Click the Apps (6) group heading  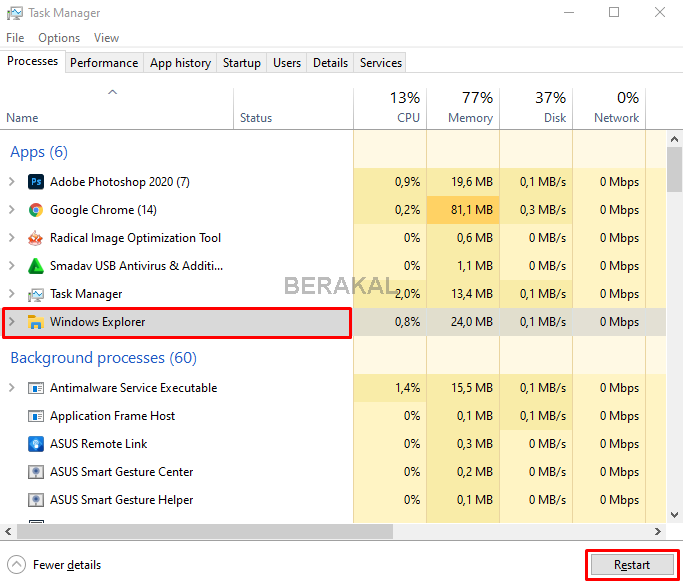coord(39,152)
